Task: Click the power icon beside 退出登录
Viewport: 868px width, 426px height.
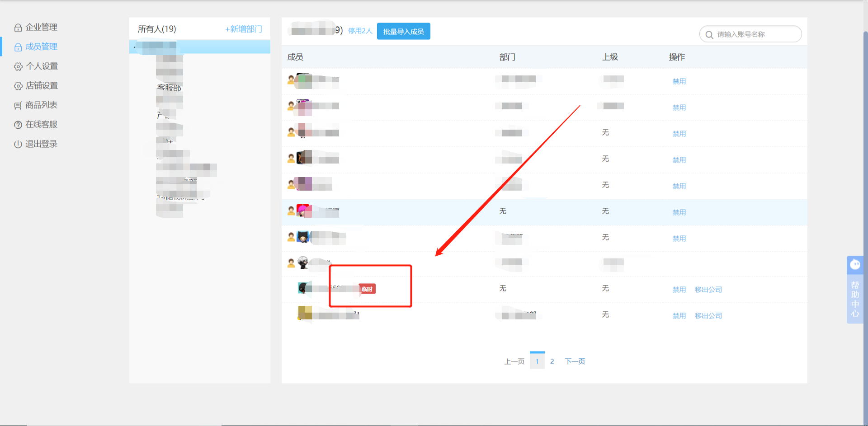Action: pyautogui.click(x=18, y=145)
